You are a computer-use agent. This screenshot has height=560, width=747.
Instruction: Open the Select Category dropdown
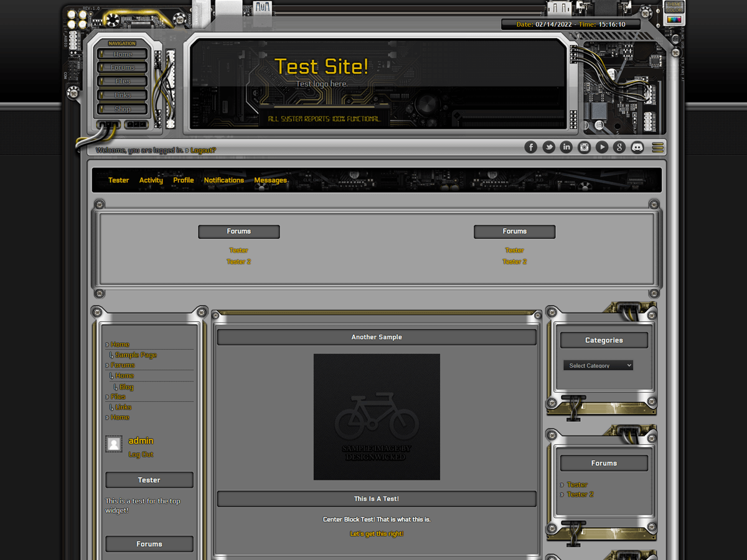[x=598, y=365]
